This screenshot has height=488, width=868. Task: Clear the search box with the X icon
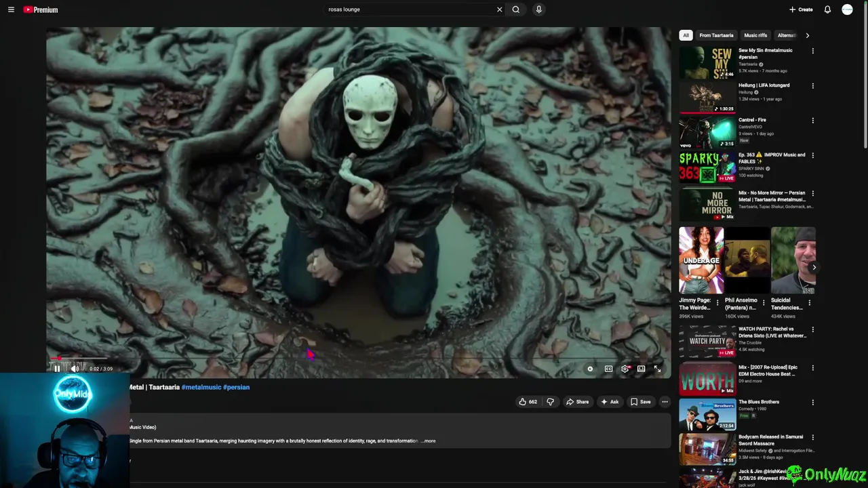tap(499, 9)
